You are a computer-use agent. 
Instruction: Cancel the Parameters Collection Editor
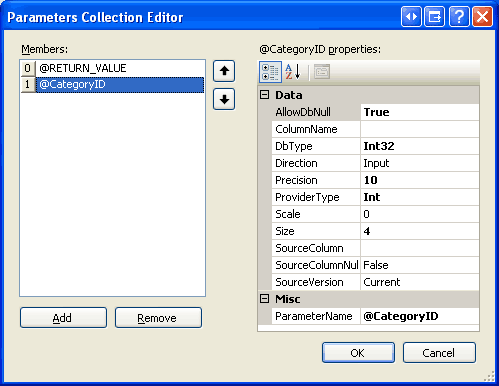[439, 353]
